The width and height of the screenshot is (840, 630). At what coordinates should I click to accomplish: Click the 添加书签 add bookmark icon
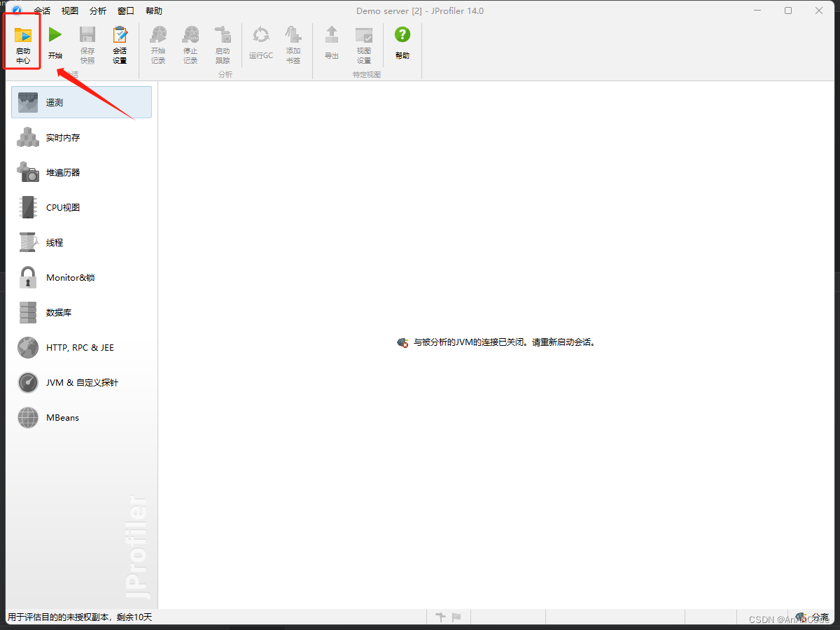293,44
